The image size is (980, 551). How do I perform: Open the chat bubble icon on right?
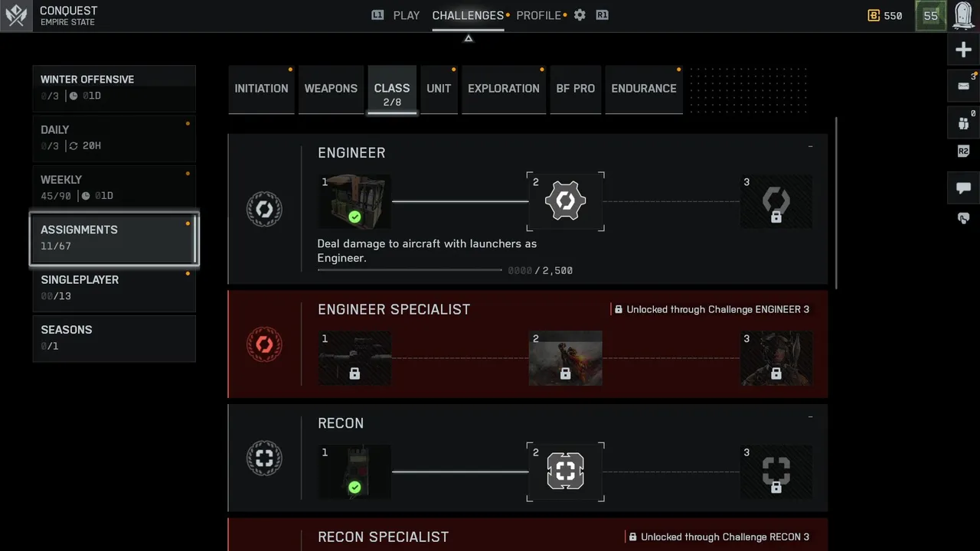point(963,188)
